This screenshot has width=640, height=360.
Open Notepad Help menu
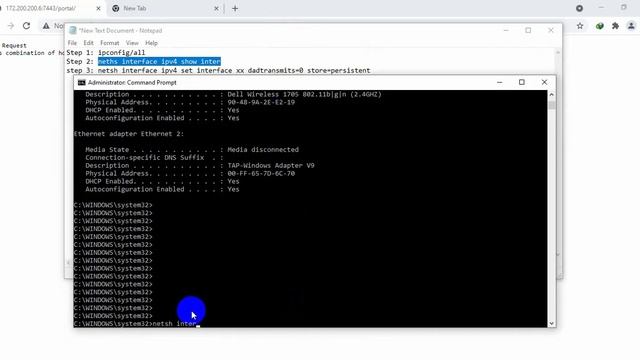[151, 43]
